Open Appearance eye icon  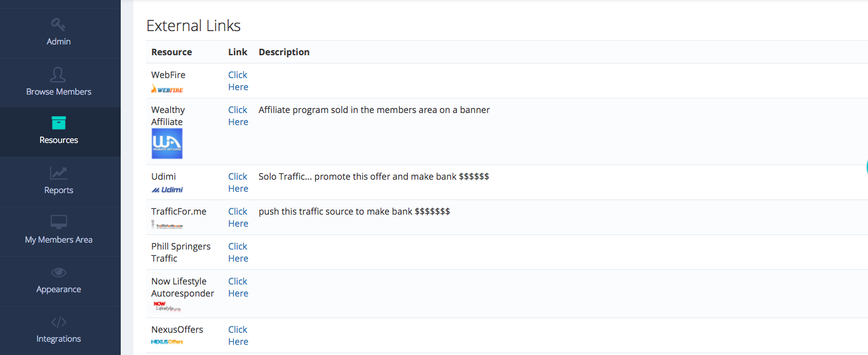[x=58, y=272]
